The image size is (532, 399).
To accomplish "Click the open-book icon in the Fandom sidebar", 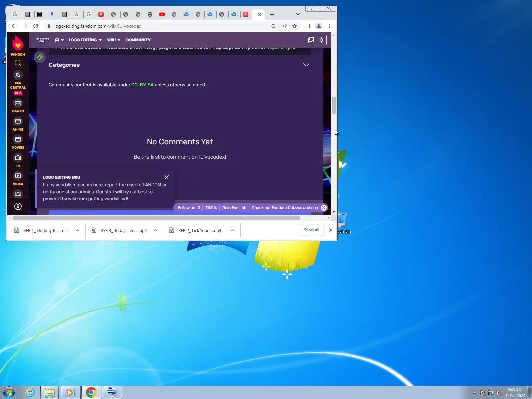I will (x=18, y=194).
